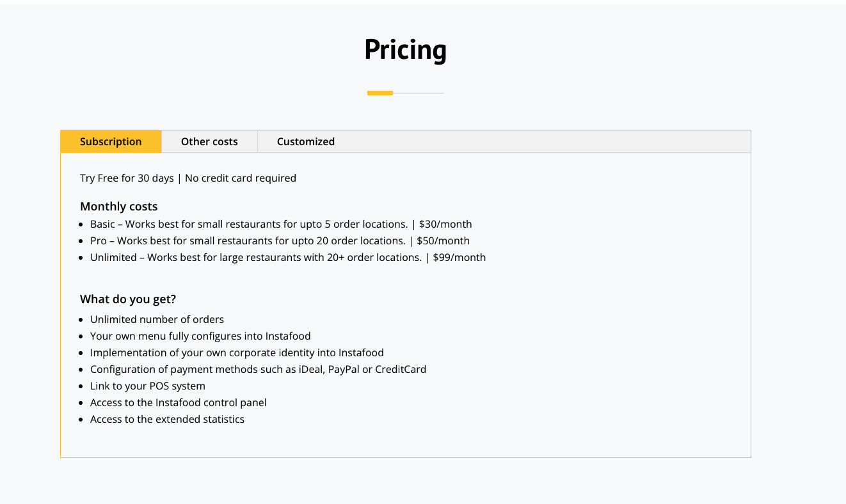Click the Pricing page heading
This screenshot has width=846, height=504.
405,50
